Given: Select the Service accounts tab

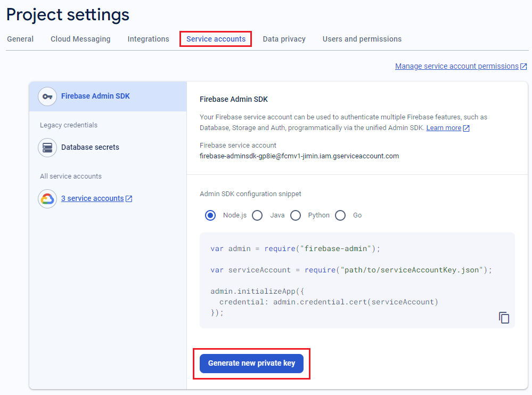Looking at the screenshot, I should pos(216,39).
